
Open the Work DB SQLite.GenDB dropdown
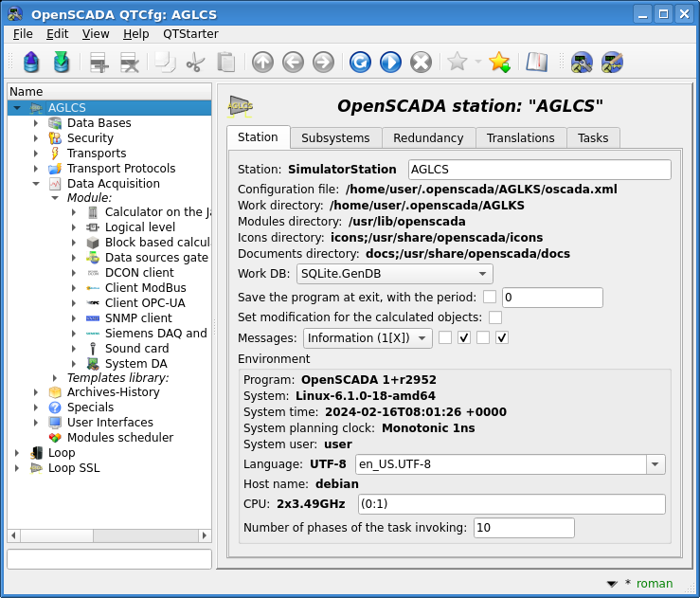pyautogui.click(x=394, y=274)
